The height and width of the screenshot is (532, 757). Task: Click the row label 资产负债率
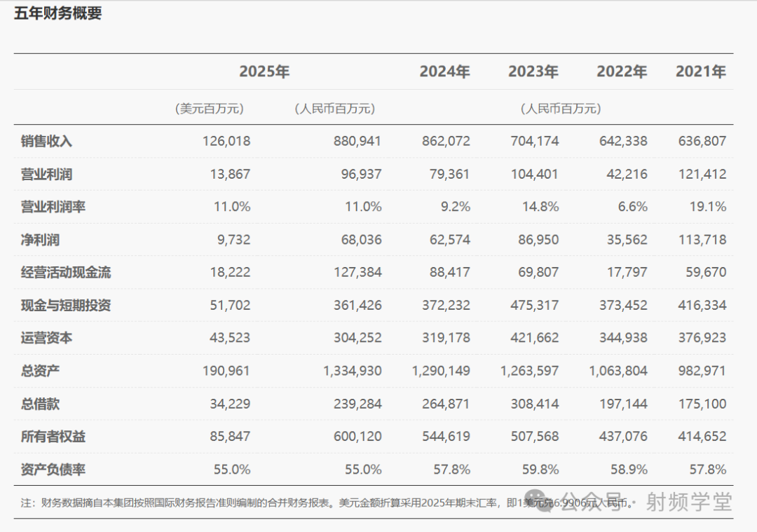pyautogui.click(x=53, y=469)
